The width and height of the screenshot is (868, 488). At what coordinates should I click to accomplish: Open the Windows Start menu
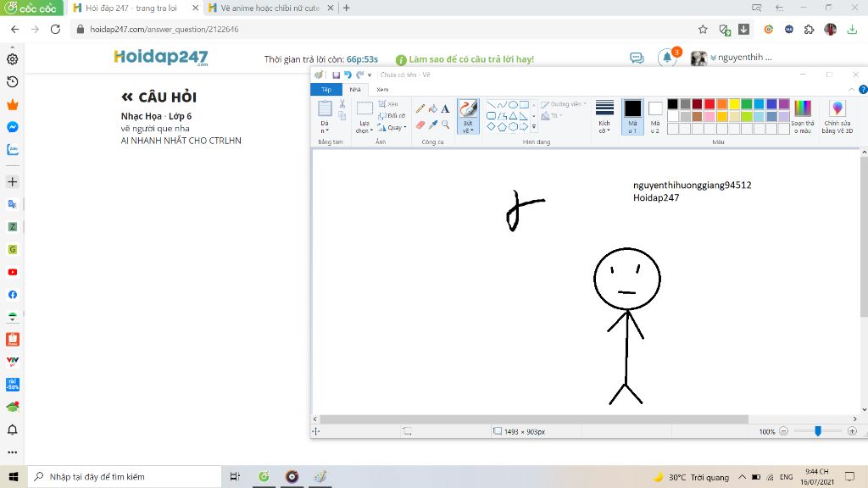14,476
